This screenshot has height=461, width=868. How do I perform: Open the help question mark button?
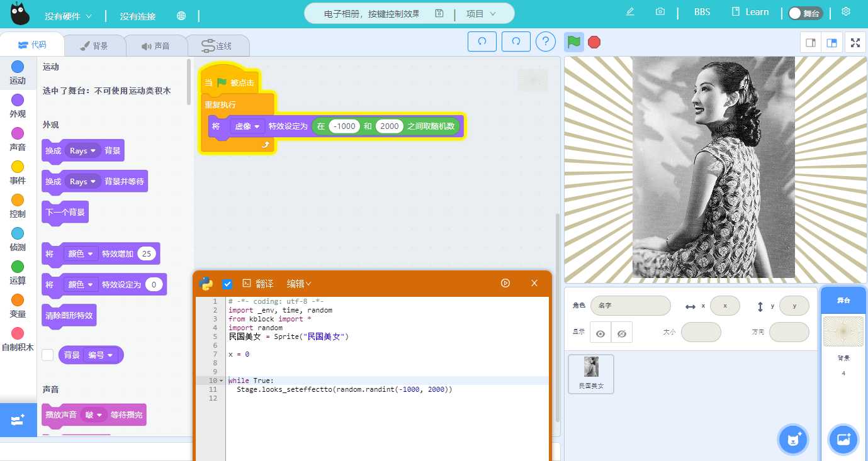[x=546, y=42]
